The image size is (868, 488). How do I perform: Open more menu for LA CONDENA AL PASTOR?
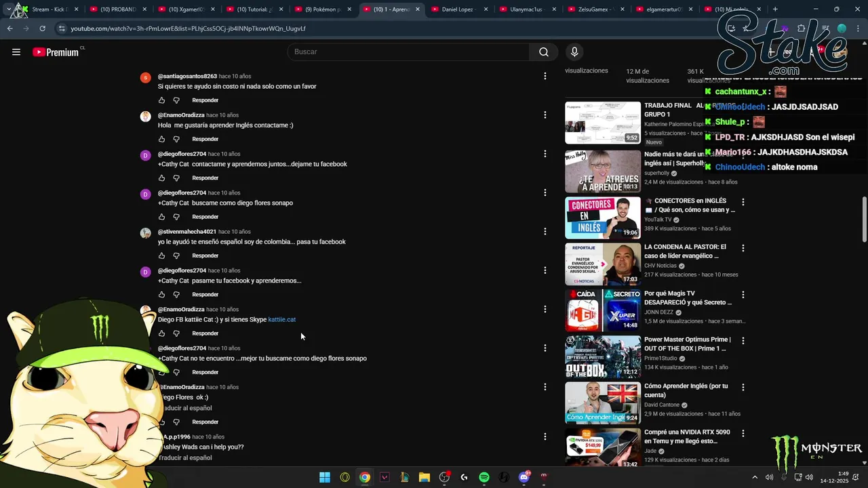[x=743, y=248]
